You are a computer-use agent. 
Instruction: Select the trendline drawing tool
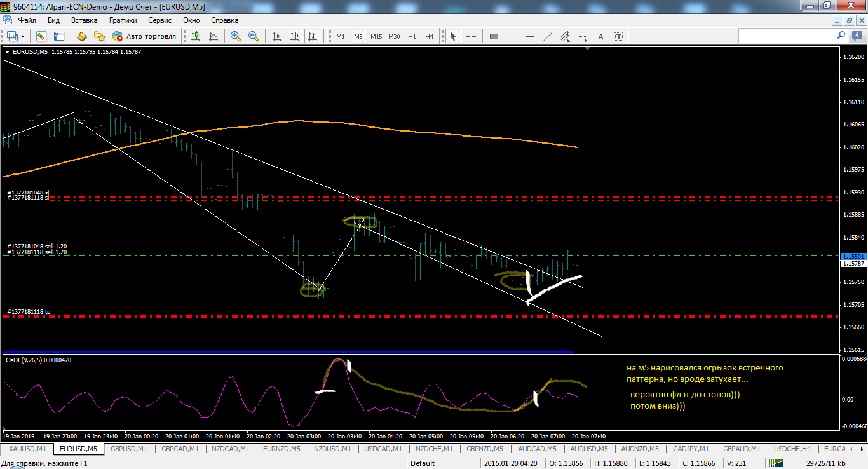pos(548,36)
